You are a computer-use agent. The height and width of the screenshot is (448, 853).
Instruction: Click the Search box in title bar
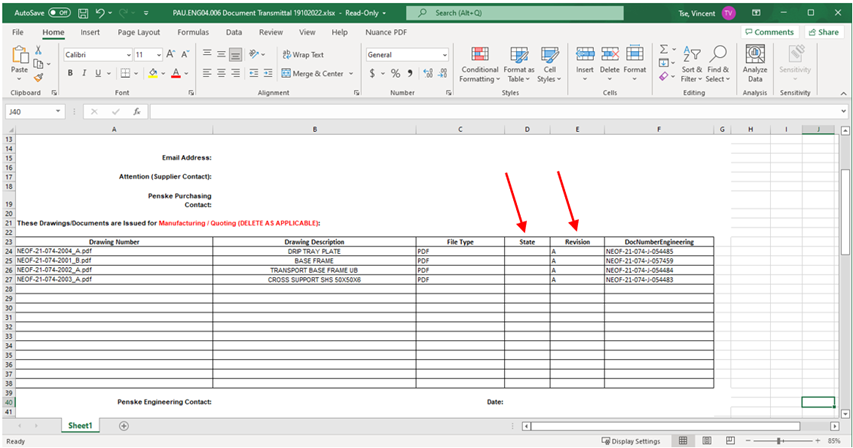tap(515, 13)
